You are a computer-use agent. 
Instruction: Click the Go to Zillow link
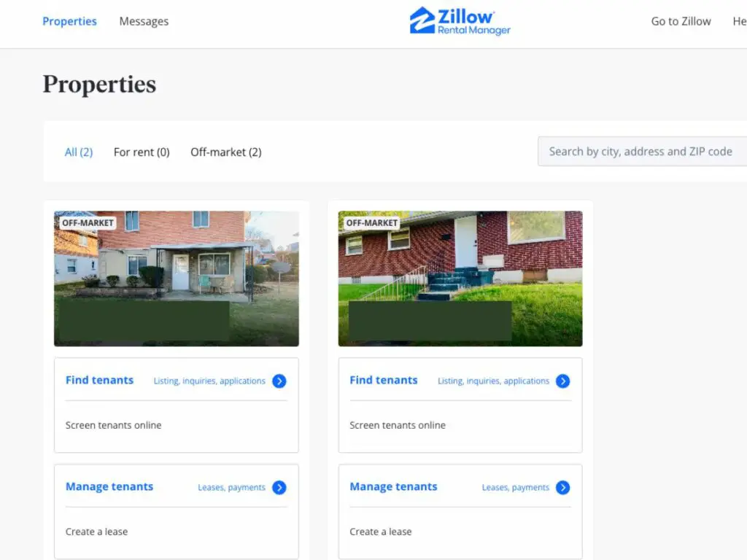[x=681, y=21]
